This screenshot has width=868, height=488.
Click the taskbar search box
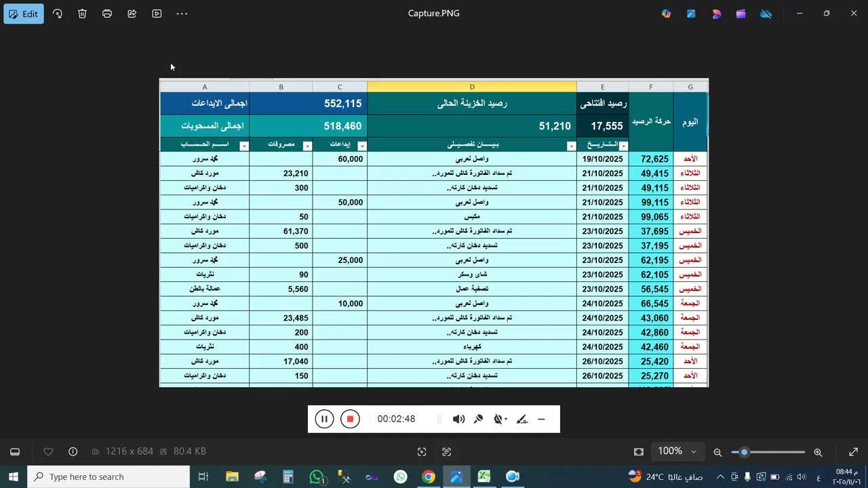tap(108, 476)
